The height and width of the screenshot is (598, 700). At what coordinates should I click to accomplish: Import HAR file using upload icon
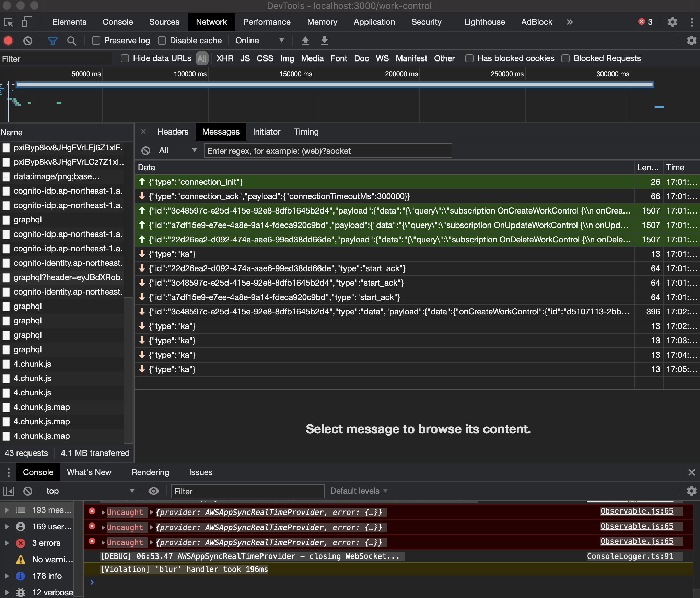(x=305, y=41)
